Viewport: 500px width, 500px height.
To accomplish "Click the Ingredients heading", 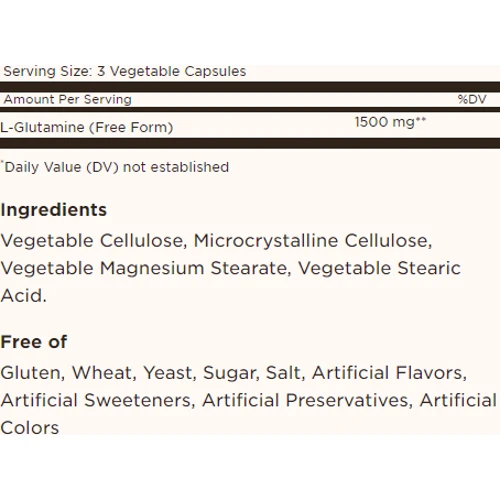I will coord(54,210).
